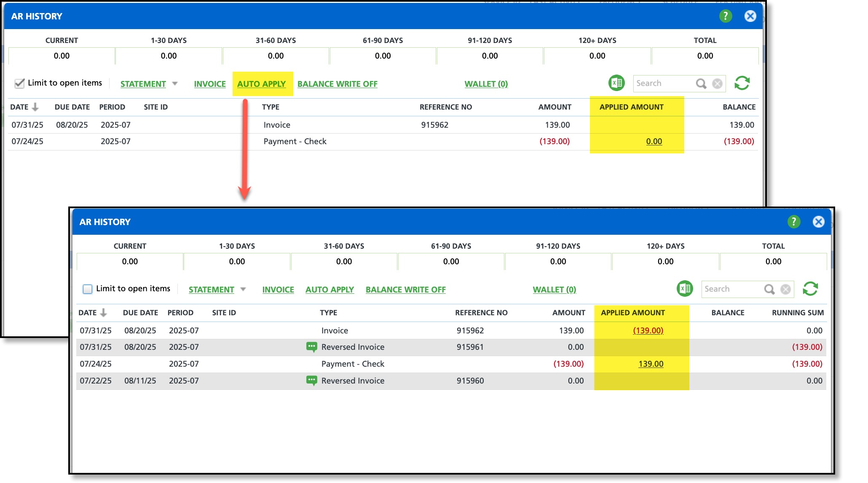Check Limit to open items in lower window
The width and height of the screenshot is (868, 483).
tap(88, 289)
